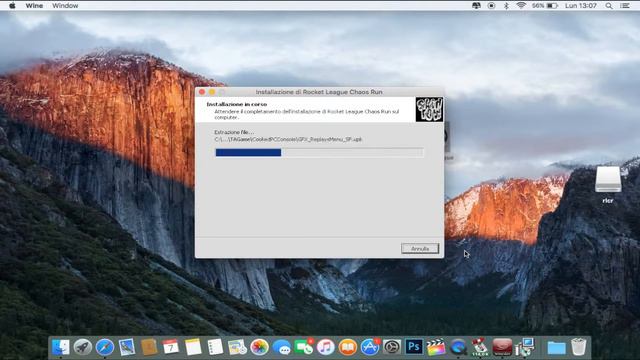Click the Wi-Fi status icon

[x=521, y=6]
